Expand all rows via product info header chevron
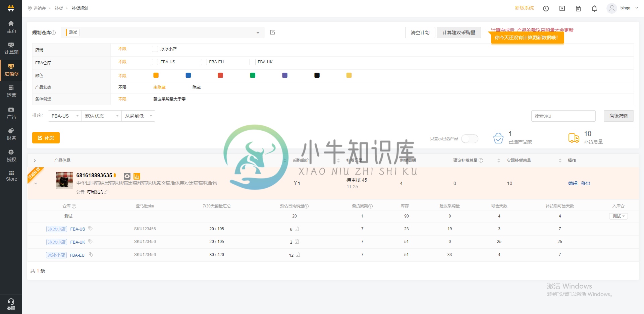This screenshot has width=644, height=314. pyautogui.click(x=35, y=161)
